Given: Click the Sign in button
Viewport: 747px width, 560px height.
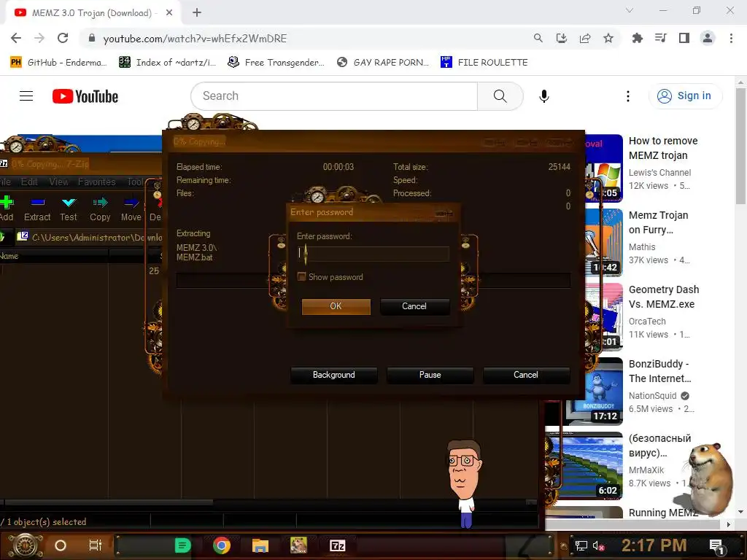Looking at the screenshot, I should pyautogui.click(x=685, y=96).
